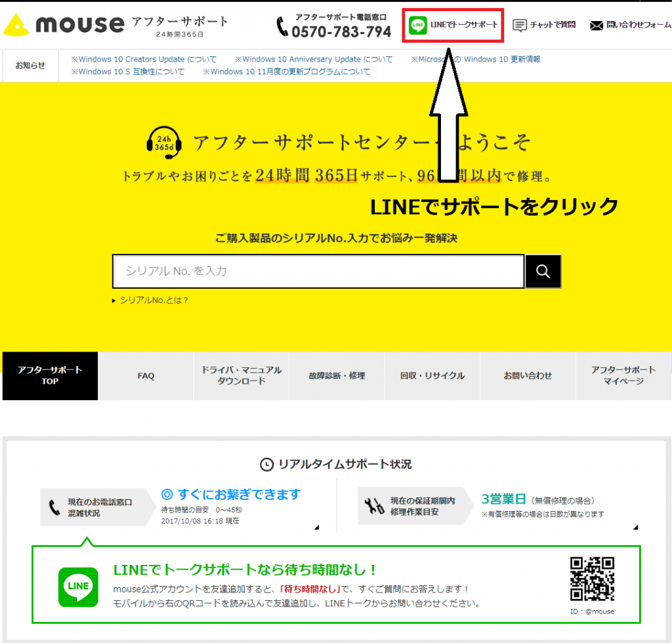The height and width of the screenshot is (643, 672).
Task: Expand repair estimate corner triangle
Action: coord(635,528)
